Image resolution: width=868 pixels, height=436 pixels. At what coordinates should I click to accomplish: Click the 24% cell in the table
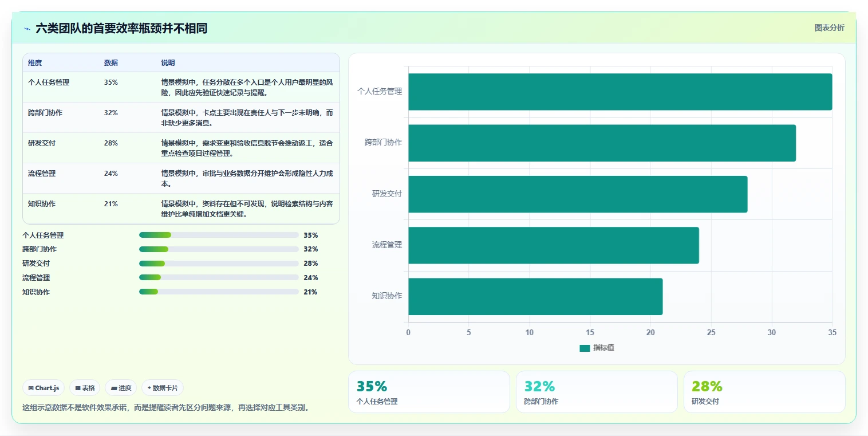pos(111,174)
